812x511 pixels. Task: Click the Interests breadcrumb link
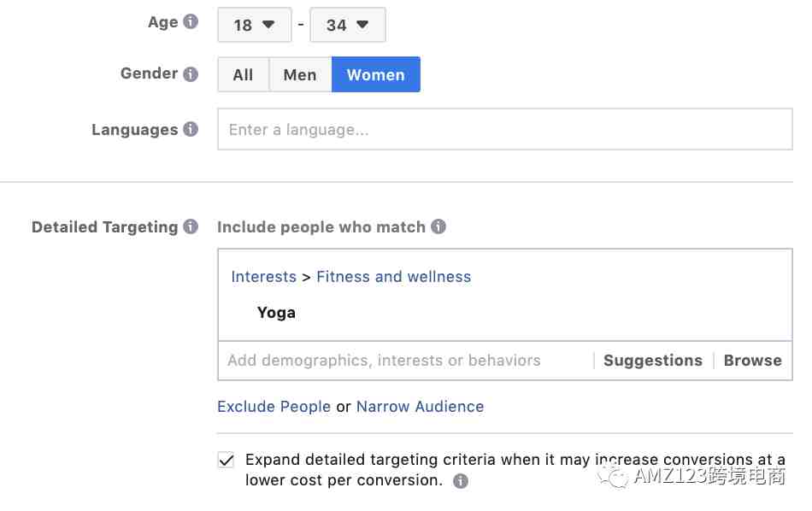coord(263,277)
